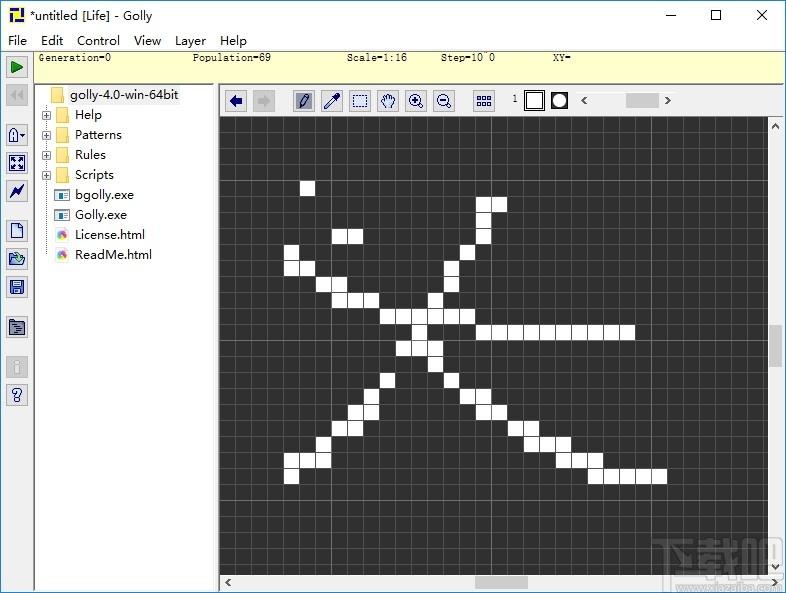
Task: Open help via question mark icon
Action: pos(17,395)
